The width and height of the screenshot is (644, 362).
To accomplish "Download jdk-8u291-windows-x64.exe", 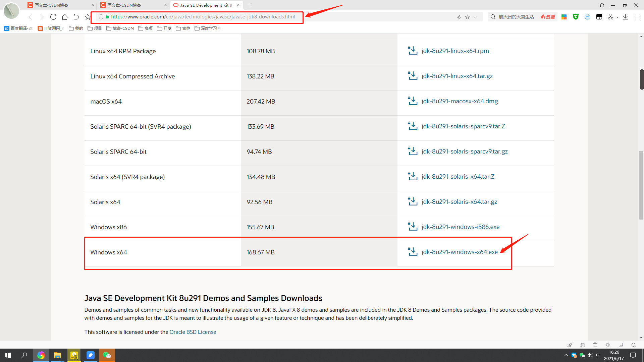I will click(460, 252).
